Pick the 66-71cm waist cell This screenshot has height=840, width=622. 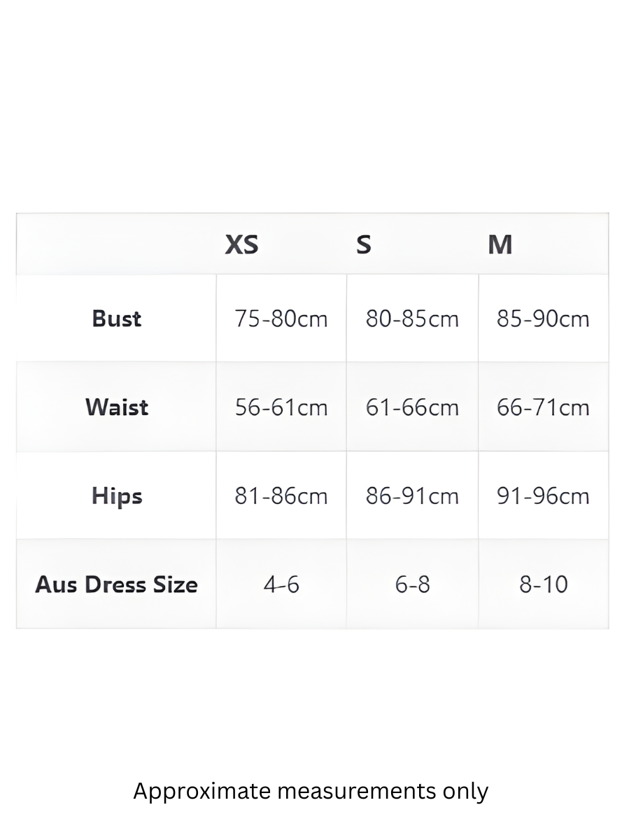(x=543, y=407)
